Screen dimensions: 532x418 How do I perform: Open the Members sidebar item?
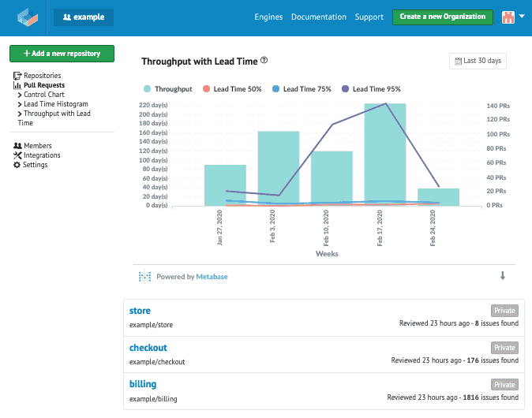click(x=37, y=146)
